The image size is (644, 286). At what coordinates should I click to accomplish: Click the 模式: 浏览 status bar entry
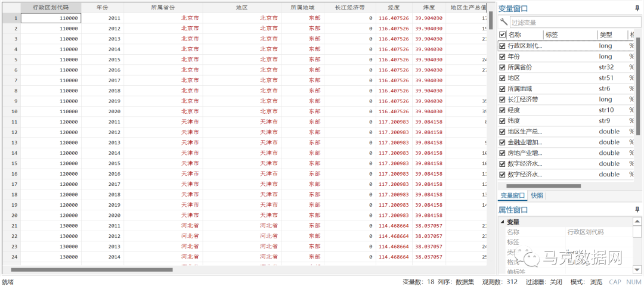point(586,282)
